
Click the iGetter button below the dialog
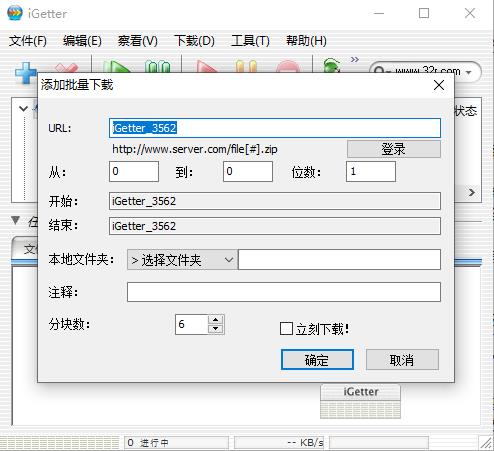tap(360, 392)
